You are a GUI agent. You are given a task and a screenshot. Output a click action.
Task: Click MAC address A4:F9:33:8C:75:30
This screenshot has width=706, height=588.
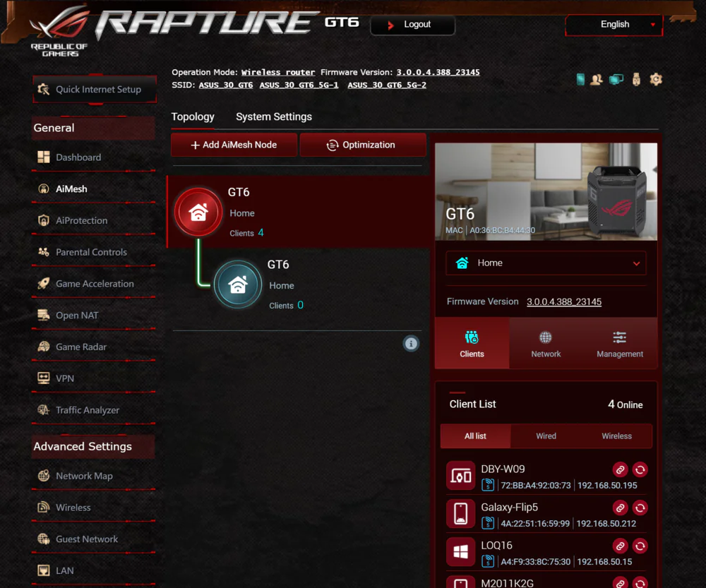coord(535,562)
